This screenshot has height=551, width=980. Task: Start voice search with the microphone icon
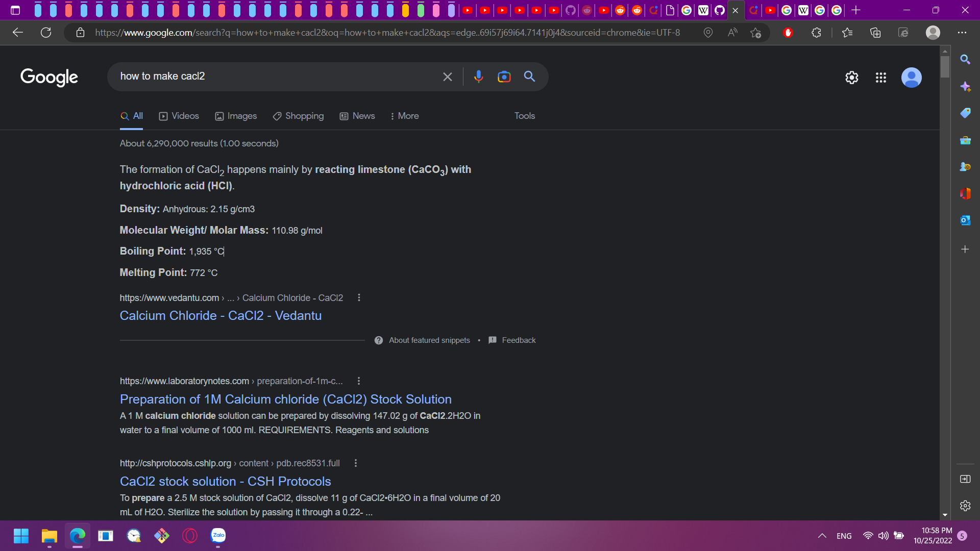point(478,77)
